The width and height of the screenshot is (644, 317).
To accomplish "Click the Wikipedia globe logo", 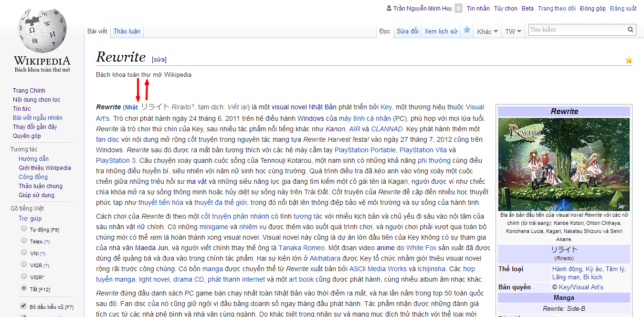I will tap(42, 39).
